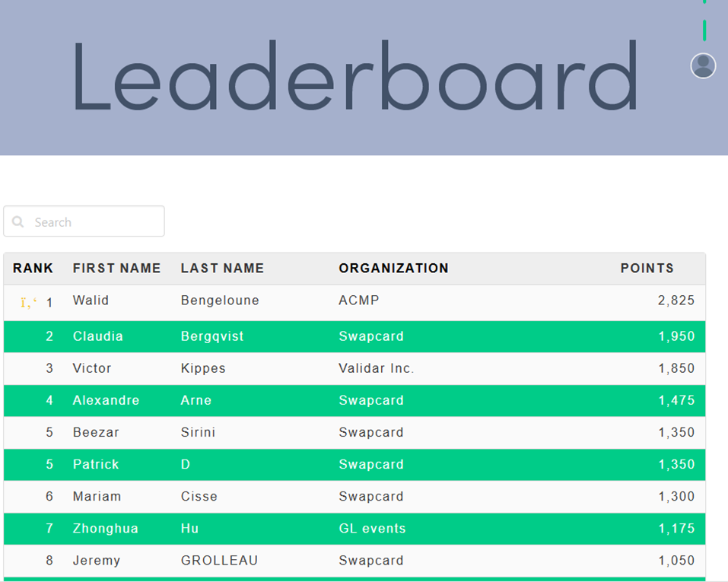Image resolution: width=728 pixels, height=582 pixels.
Task: Select the Patrick D row
Action: coord(354,464)
